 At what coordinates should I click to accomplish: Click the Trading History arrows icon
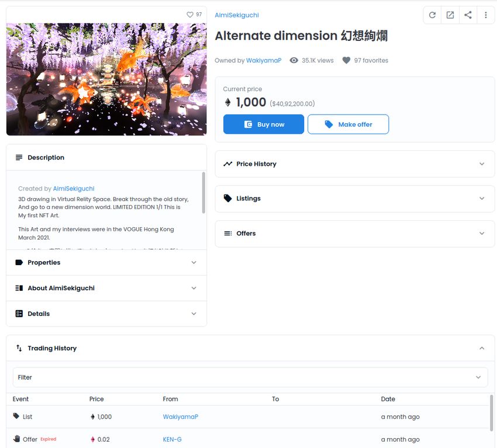19,348
